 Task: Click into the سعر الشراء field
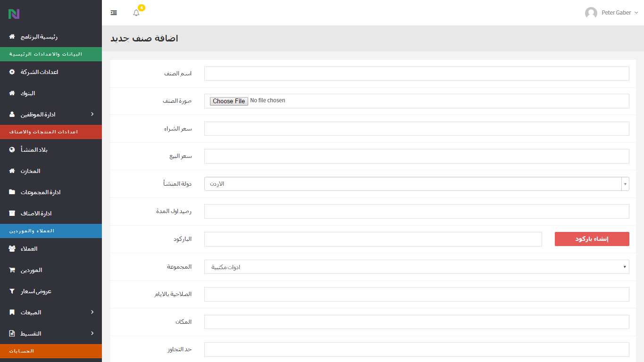pyautogui.click(x=417, y=129)
